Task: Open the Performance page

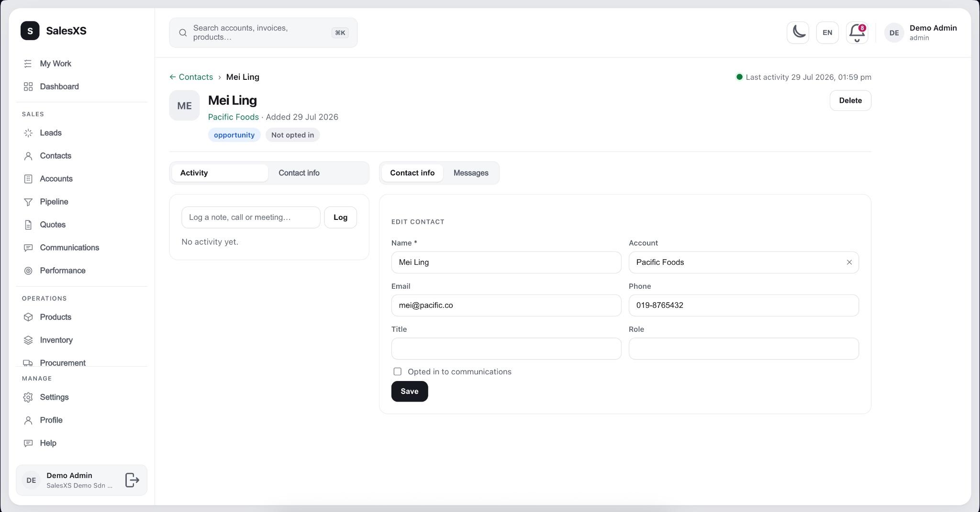Action: (x=81, y=271)
